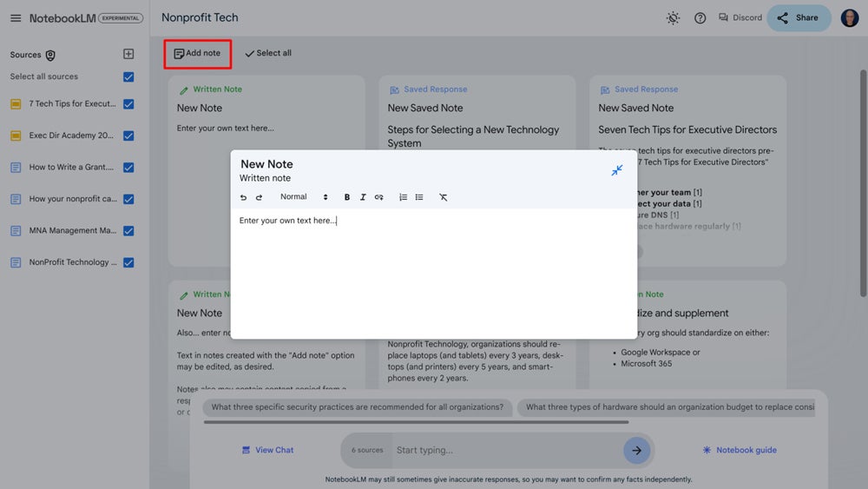Apply bold formatting in note editor
The height and width of the screenshot is (489, 868).
click(x=347, y=197)
